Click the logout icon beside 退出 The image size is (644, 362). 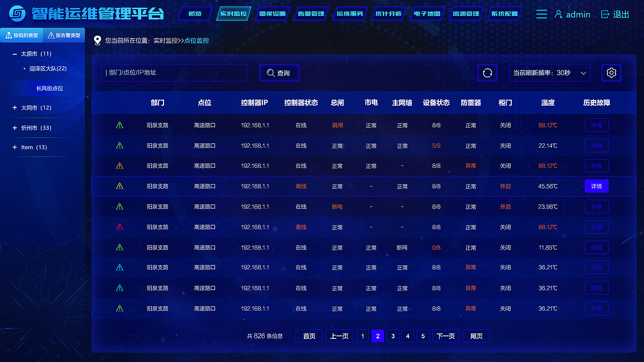(x=605, y=14)
